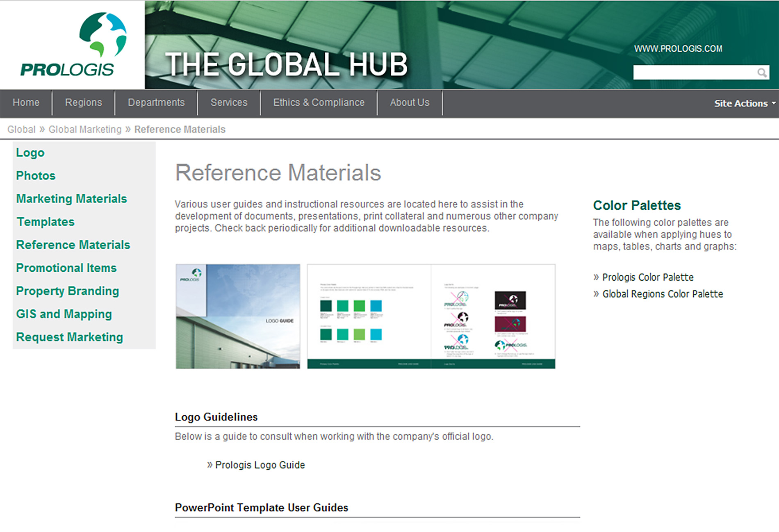Image resolution: width=779 pixels, height=532 pixels.
Task: Open the Regions navigation menu
Action: click(x=83, y=102)
